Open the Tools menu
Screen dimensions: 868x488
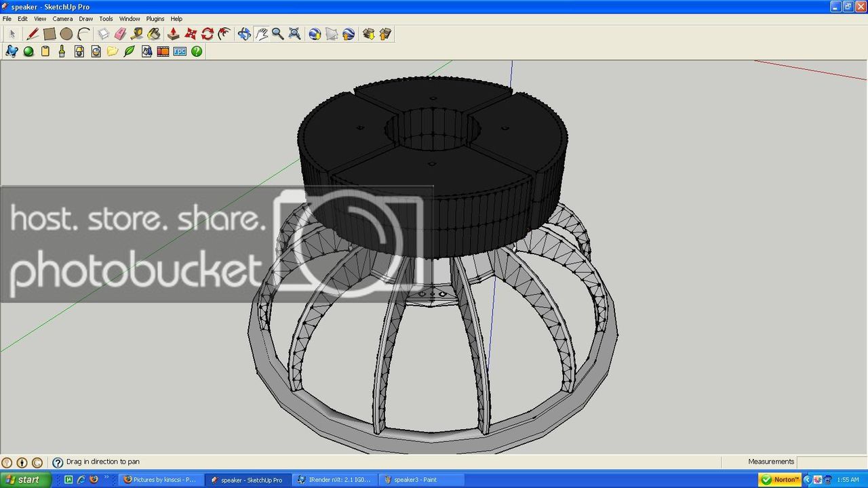tap(106, 19)
